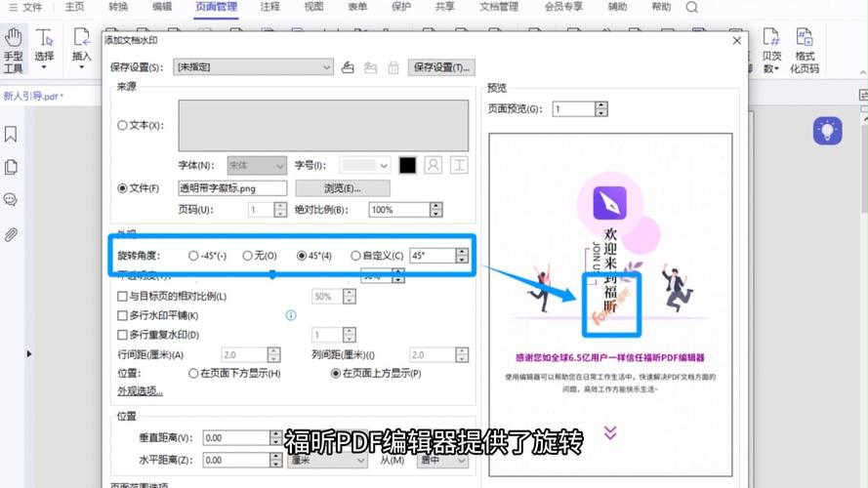868x488 pixels.
Task: Click the rename settings icon
Action: tap(370, 67)
